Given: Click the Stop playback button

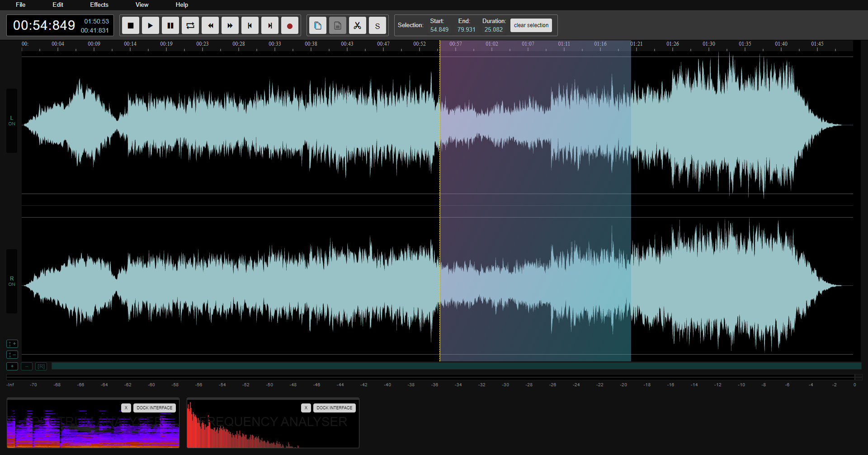Looking at the screenshot, I should 131,25.
